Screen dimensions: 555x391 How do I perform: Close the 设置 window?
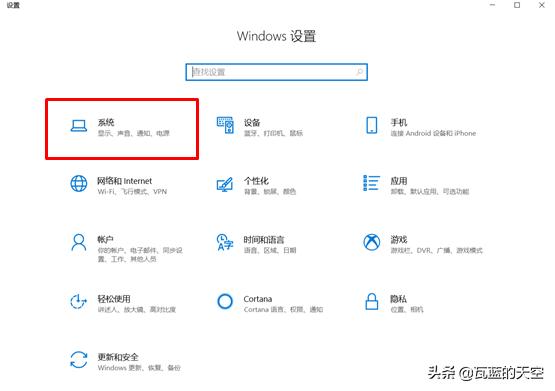coord(542,5)
